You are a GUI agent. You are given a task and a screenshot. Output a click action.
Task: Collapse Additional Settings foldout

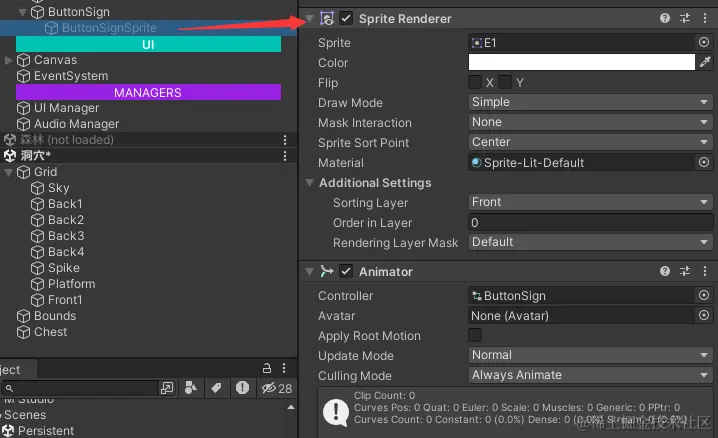point(310,183)
